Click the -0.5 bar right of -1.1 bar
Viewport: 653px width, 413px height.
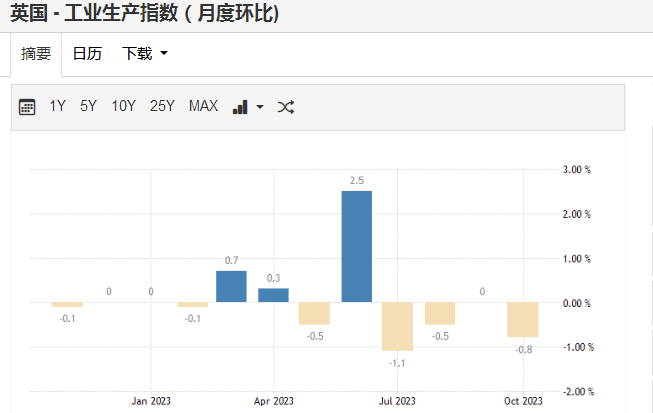tap(439, 313)
